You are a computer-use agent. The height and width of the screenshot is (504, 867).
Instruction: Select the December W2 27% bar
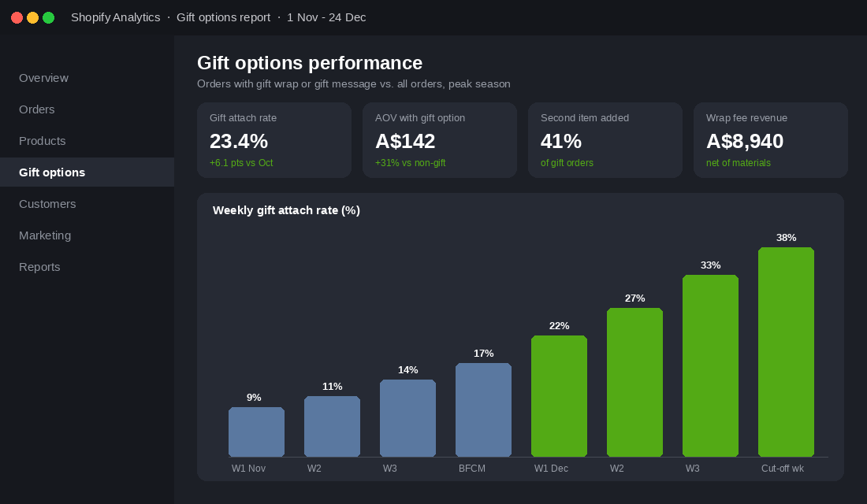click(634, 383)
